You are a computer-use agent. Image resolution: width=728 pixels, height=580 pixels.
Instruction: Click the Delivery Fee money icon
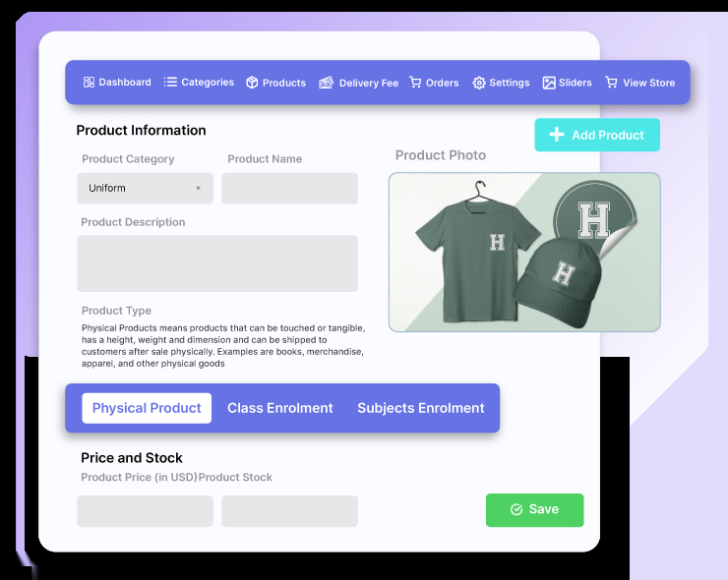(x=326, y=83)
